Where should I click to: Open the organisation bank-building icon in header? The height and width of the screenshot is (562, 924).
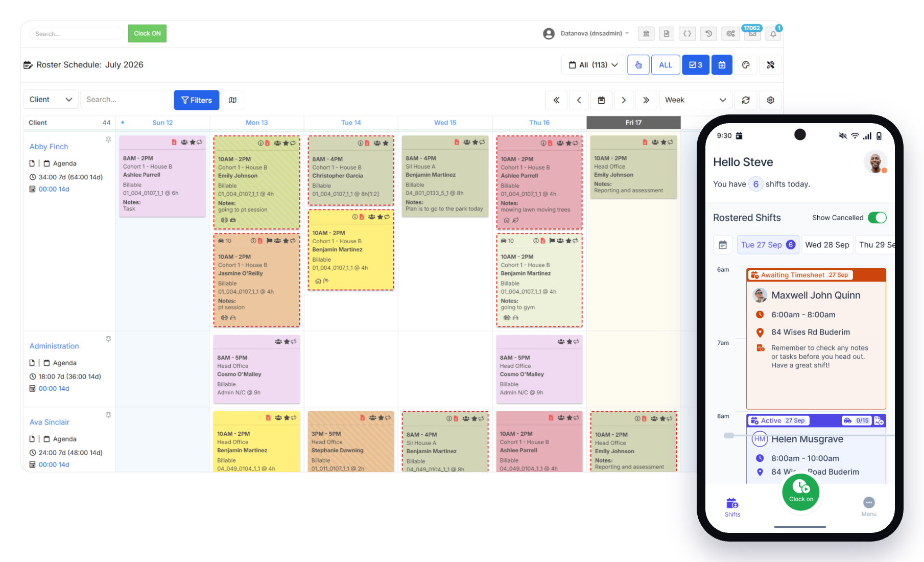646,34
